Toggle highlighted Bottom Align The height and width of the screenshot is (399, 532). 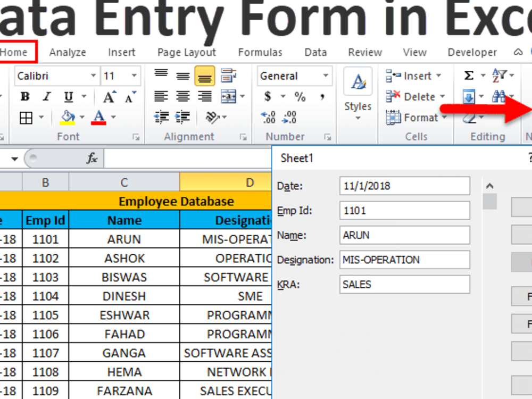(x=205, y=76)
